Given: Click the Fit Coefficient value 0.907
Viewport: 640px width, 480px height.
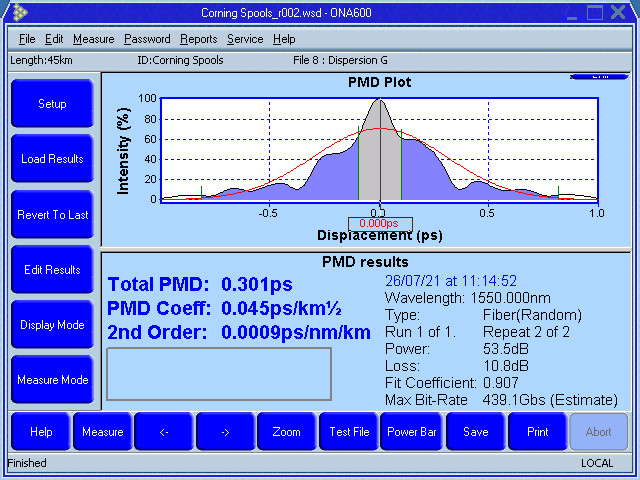Looking at the screenshot, I should pos(500,383).
